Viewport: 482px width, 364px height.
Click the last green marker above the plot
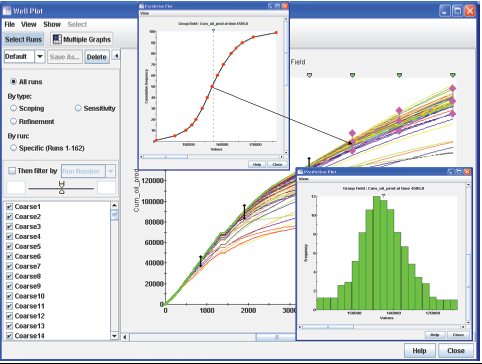pos(452,76)
